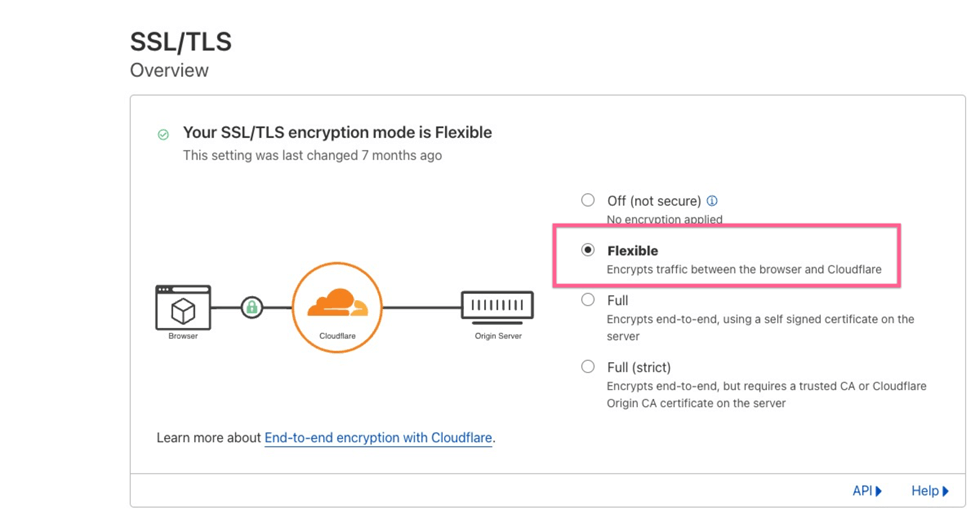
Task: Click the encryption mode is Flexible heading
Action: tap(337, 133)
